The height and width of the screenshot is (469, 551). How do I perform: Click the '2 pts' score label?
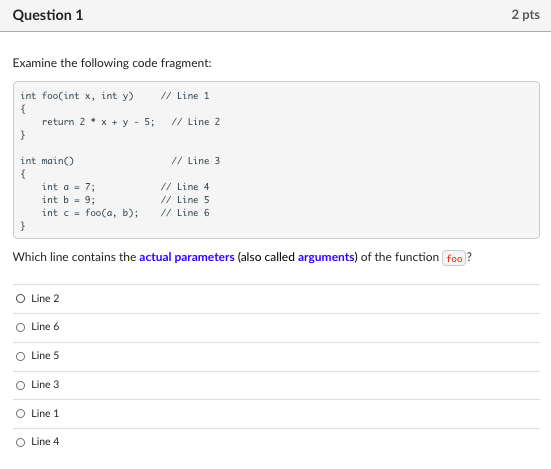coord(525,15)
